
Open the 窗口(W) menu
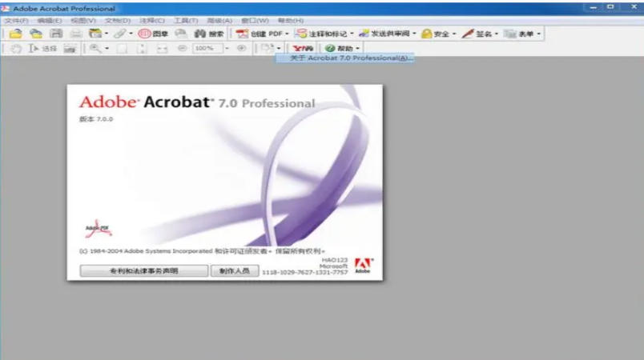(x=255, y=21)
